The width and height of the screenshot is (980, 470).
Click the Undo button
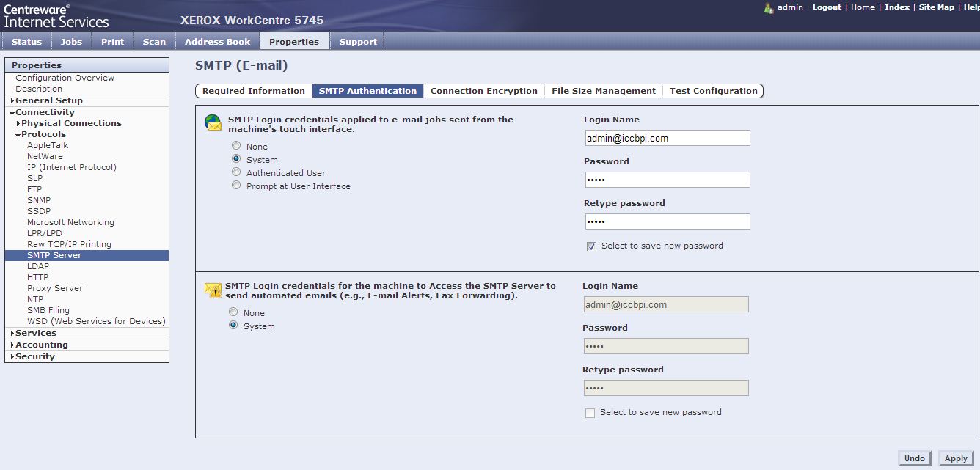click(x=915, y=458)
